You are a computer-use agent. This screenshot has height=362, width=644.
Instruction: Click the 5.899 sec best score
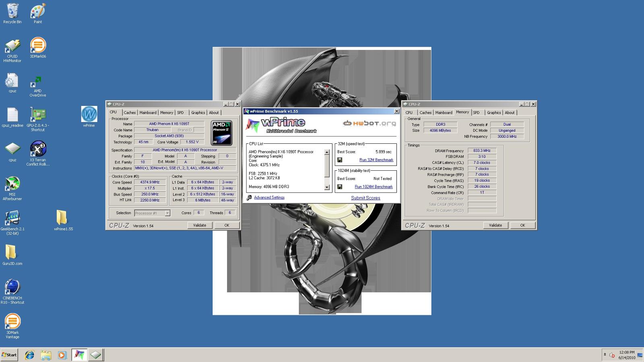(x=384, y=152)
